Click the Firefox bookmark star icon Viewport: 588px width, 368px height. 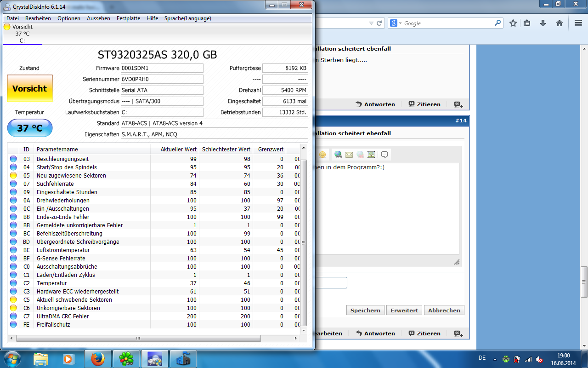[x=513, y=23]
